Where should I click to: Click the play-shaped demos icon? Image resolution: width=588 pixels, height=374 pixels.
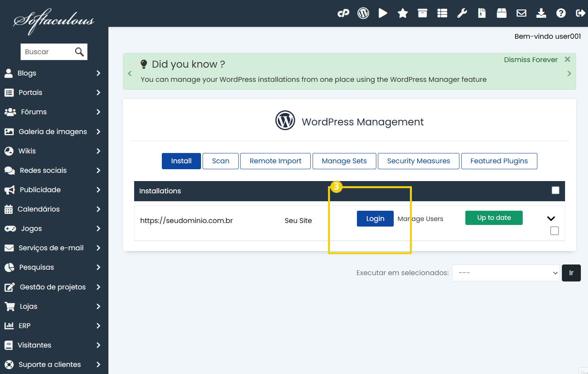point(383,13)
